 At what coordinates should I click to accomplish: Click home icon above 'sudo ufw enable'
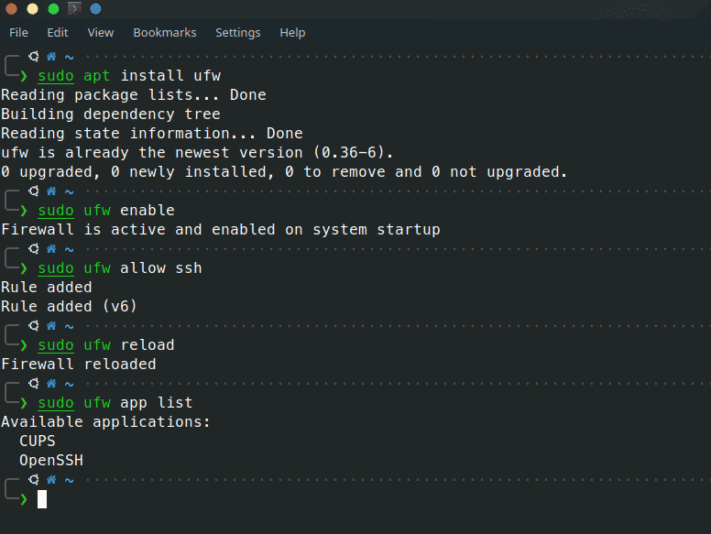click(x=51, y=191)
